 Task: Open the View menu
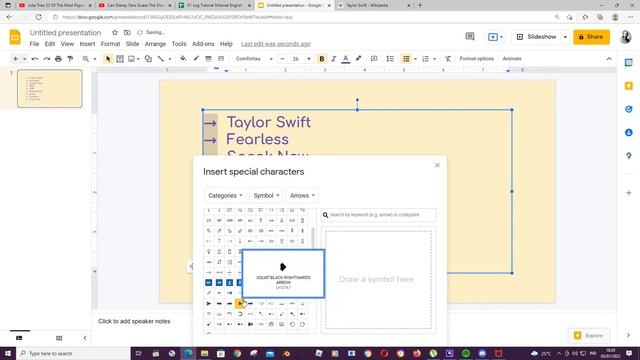pyautogui.click(x=67, y=44)
